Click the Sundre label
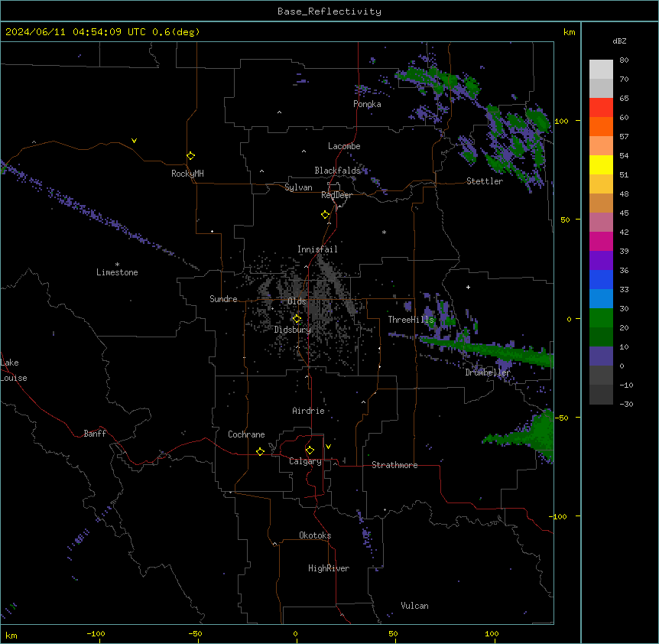 223,299
